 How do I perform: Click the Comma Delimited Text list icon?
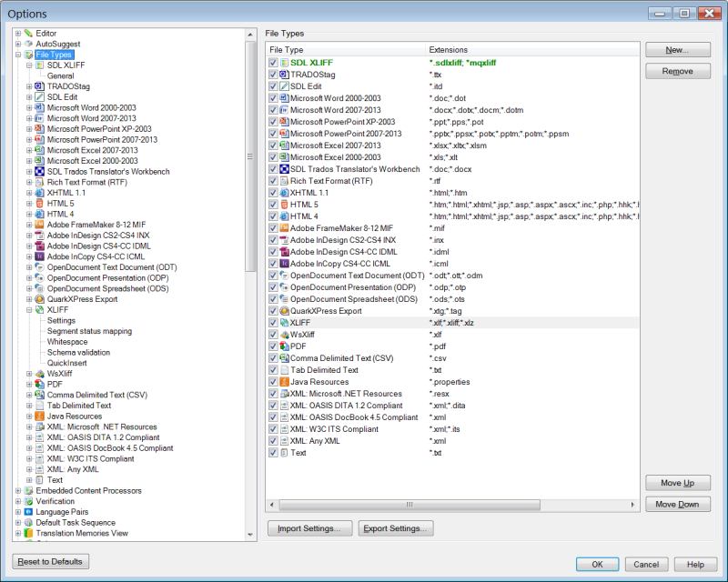click(285, 358)
